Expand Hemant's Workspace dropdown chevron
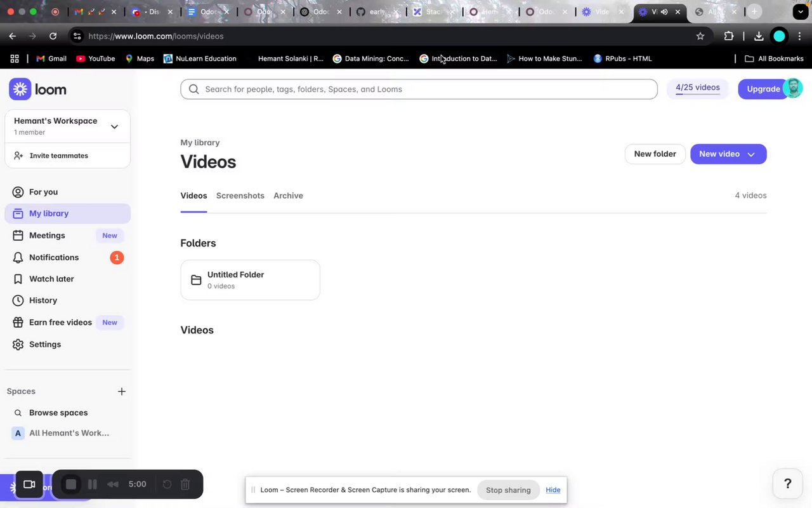Image resolution: width=812 pixels, height=508 pixels. pos(114,126)
